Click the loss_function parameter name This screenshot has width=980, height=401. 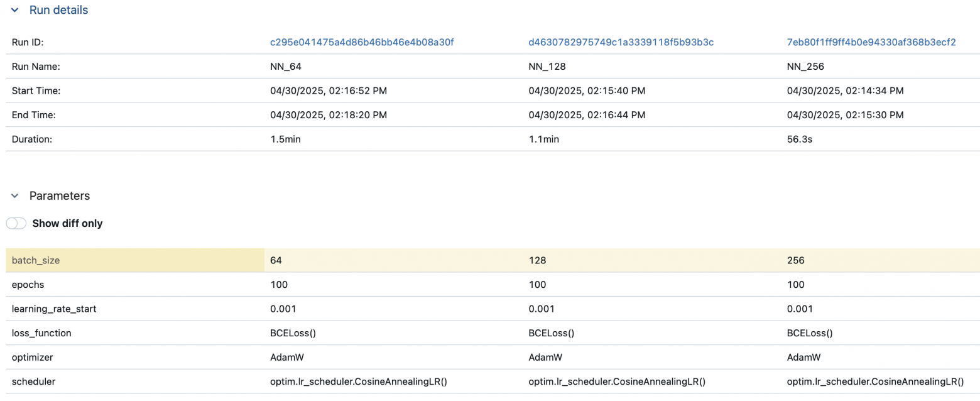(41, 333)
